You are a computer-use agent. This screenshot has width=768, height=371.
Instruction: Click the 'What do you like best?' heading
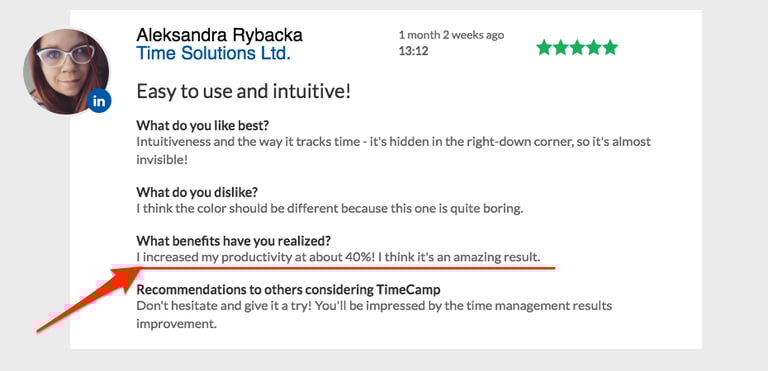202,125
